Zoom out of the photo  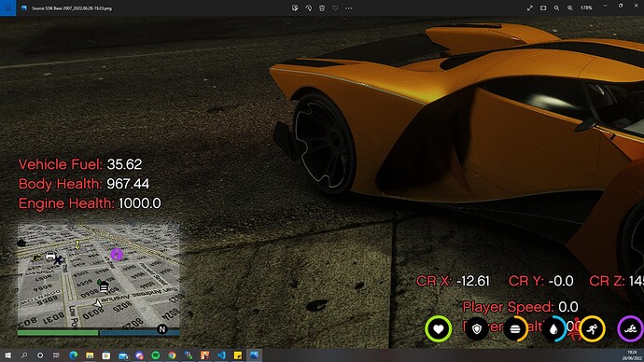click(x=556, y=8)
